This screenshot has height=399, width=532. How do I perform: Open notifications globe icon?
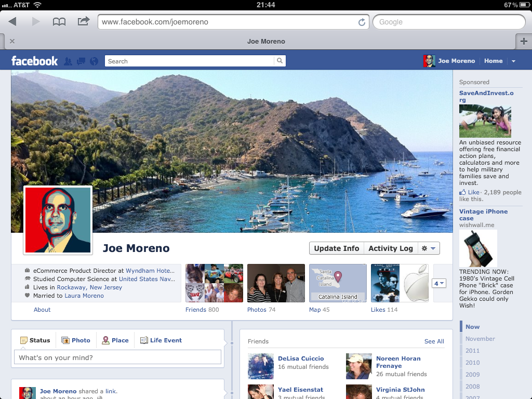pyautogui.click(x=94, y=61)
